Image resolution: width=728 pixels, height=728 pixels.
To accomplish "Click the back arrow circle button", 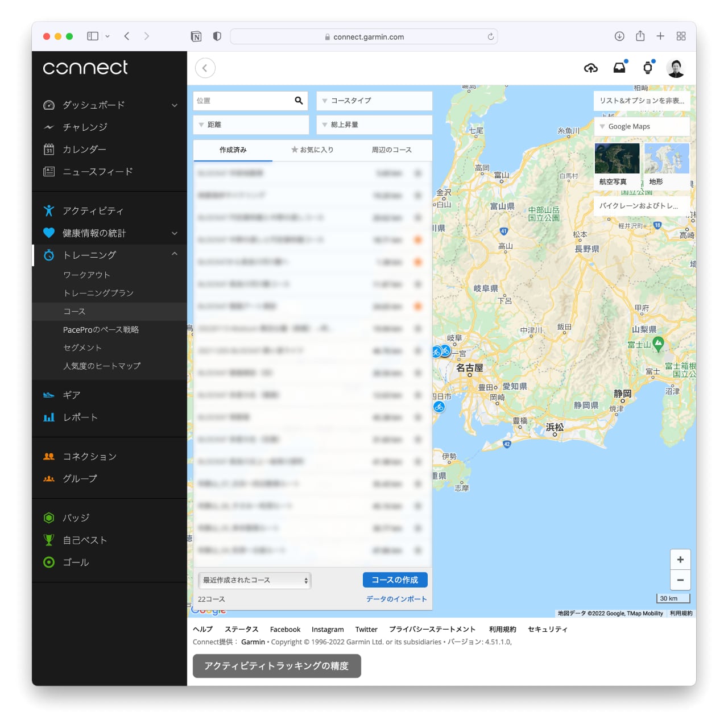I will pyautogui.click(x=205, y=68).
